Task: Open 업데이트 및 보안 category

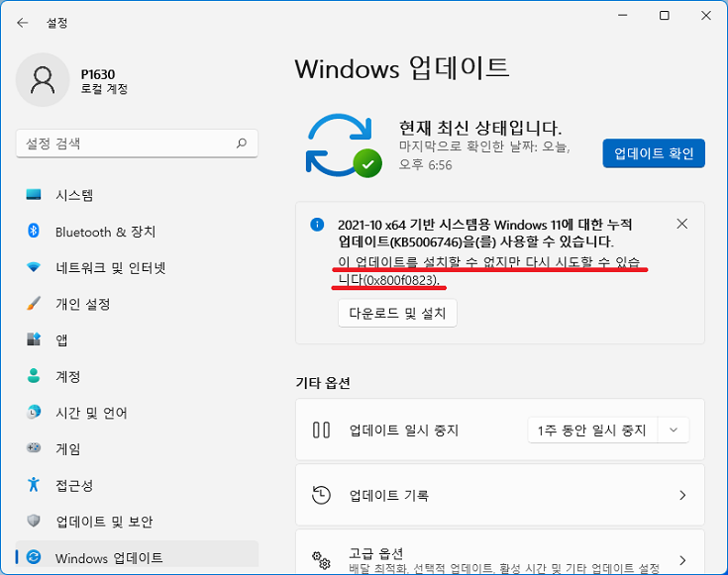Action: [x=137, y=522]
